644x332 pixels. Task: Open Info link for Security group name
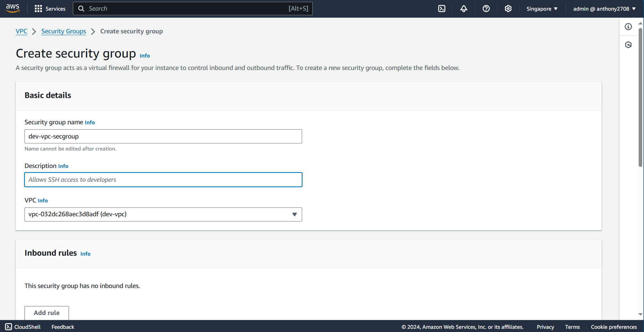pyautogui.click(x=90, y=123)
